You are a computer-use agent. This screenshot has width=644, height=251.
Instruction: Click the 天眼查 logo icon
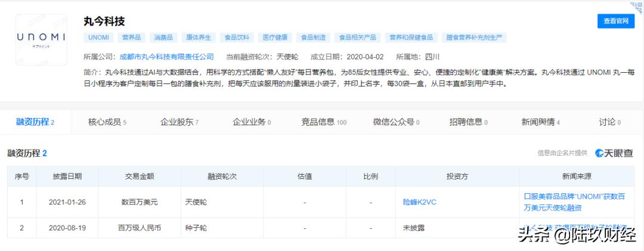pyautogui.click(x=614, y=153)
